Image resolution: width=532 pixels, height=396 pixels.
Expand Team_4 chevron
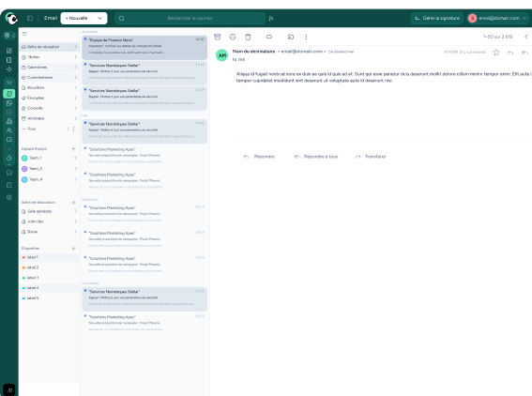(x=75, y=179)
